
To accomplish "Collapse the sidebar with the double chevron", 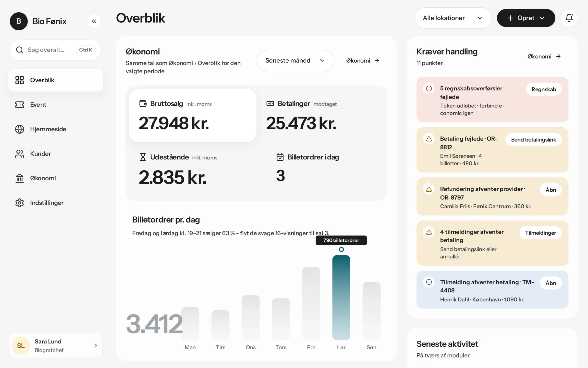I will coord(94,21).
